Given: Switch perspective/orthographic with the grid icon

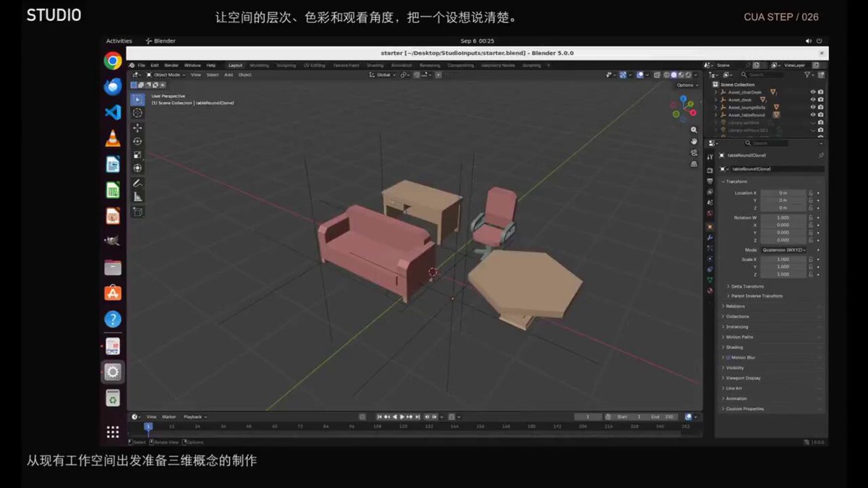Looking at the screenshot, I should coord(694,163).
